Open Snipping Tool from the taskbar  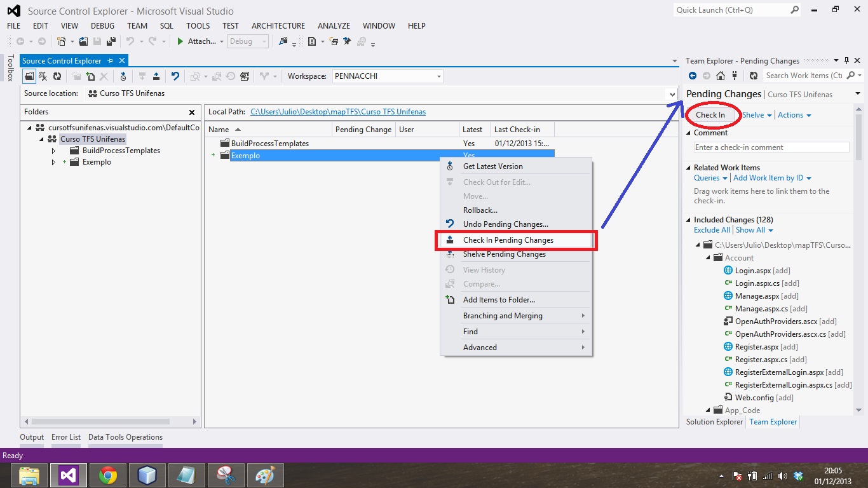[x=225, y=475]
